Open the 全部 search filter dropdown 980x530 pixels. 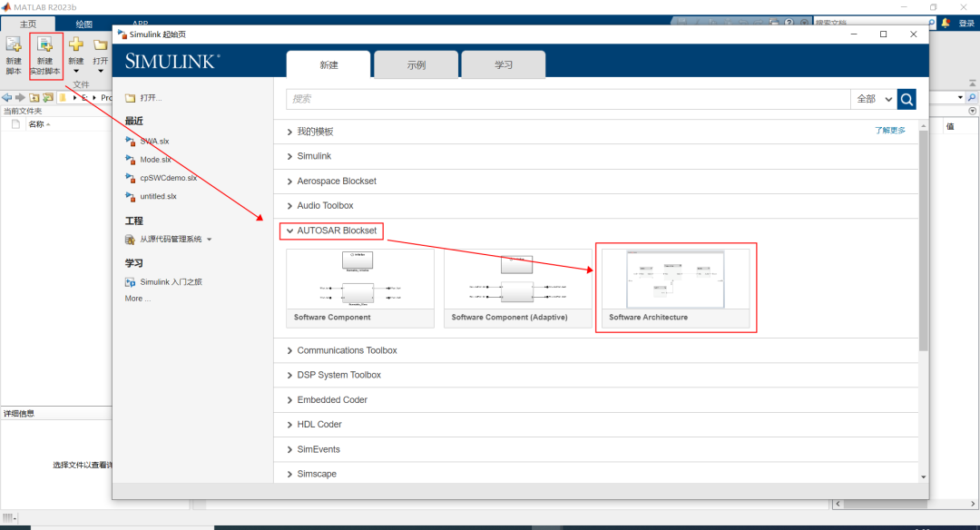[874, 99]
